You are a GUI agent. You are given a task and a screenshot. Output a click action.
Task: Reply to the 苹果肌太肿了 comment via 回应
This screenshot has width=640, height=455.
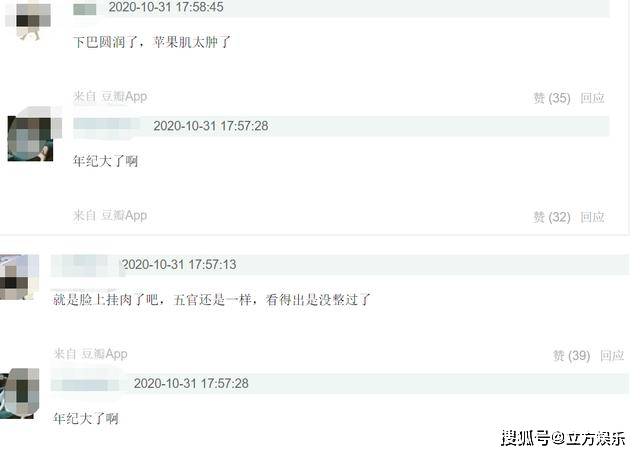[592, 98]
